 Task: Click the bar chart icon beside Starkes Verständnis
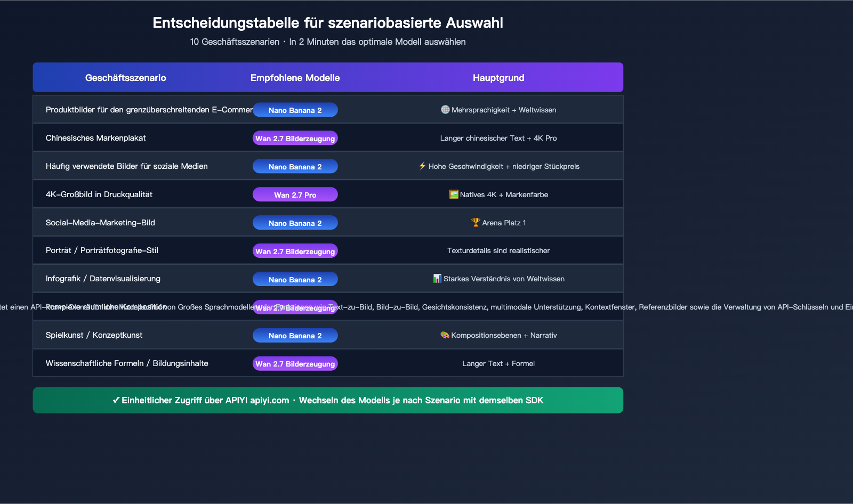tap(437, 279)
